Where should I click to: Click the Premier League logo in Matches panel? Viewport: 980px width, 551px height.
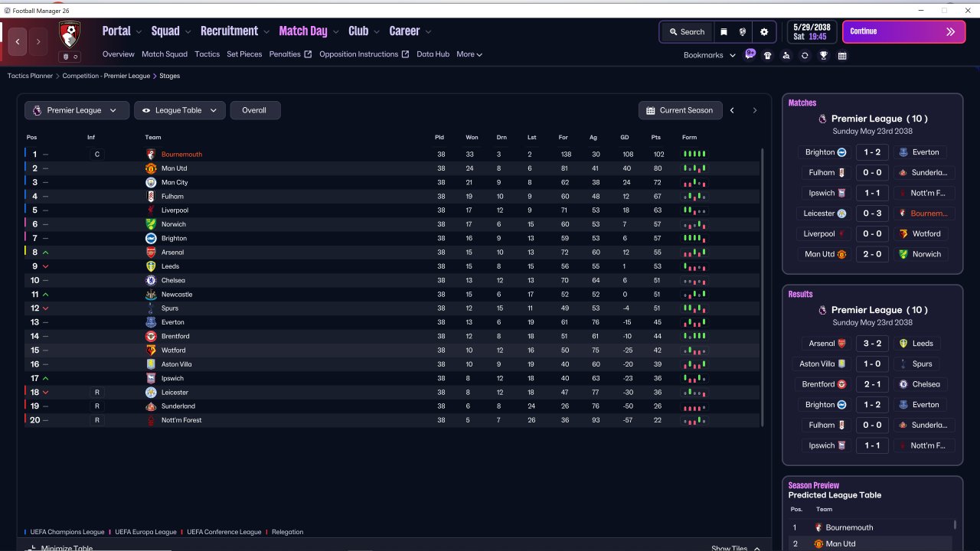(x=822, y=119)
